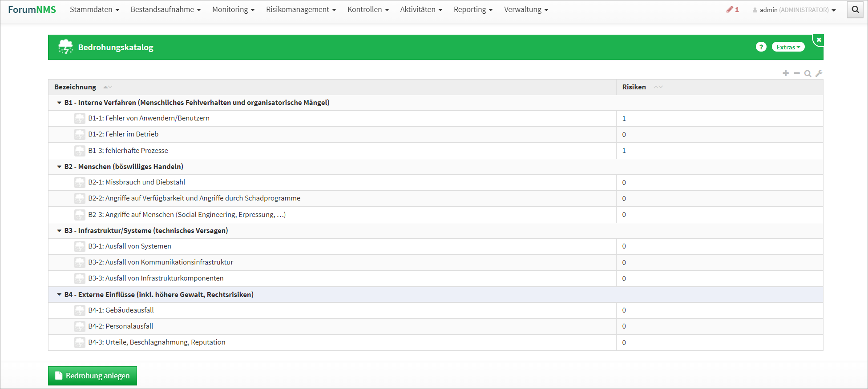This screenshot has width=868, height=389.
Task: Open the Extras dropdown
Action: tap(788, 47)
